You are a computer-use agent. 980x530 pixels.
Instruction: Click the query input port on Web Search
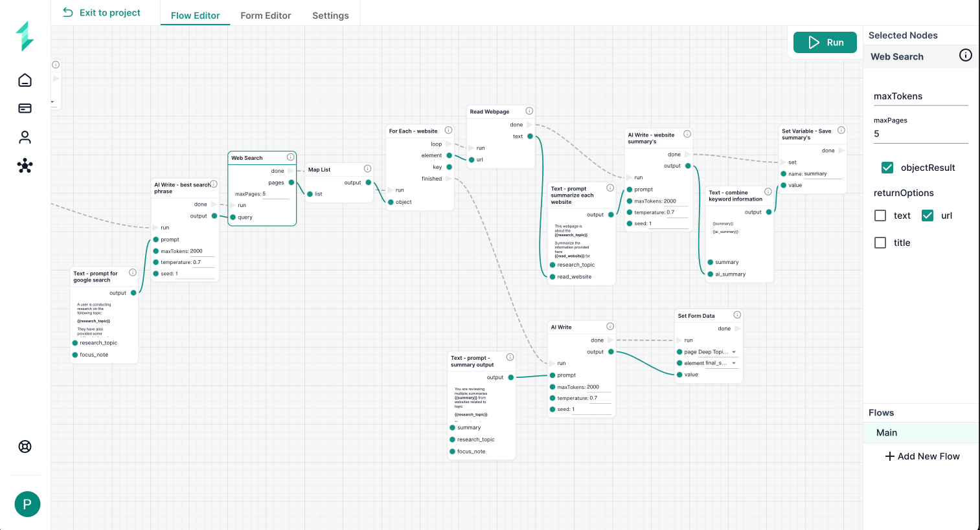pos(233,217)
